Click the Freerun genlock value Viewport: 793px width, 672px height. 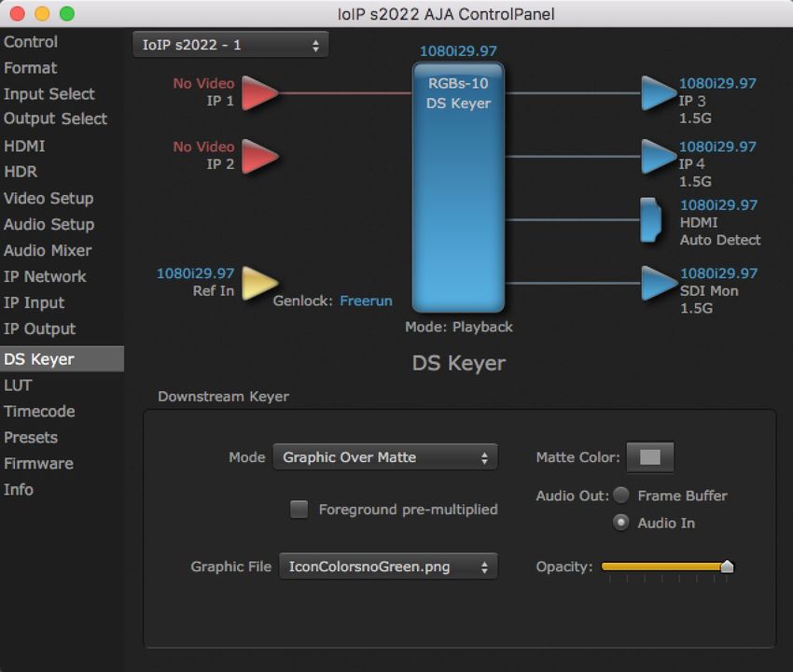366,301
